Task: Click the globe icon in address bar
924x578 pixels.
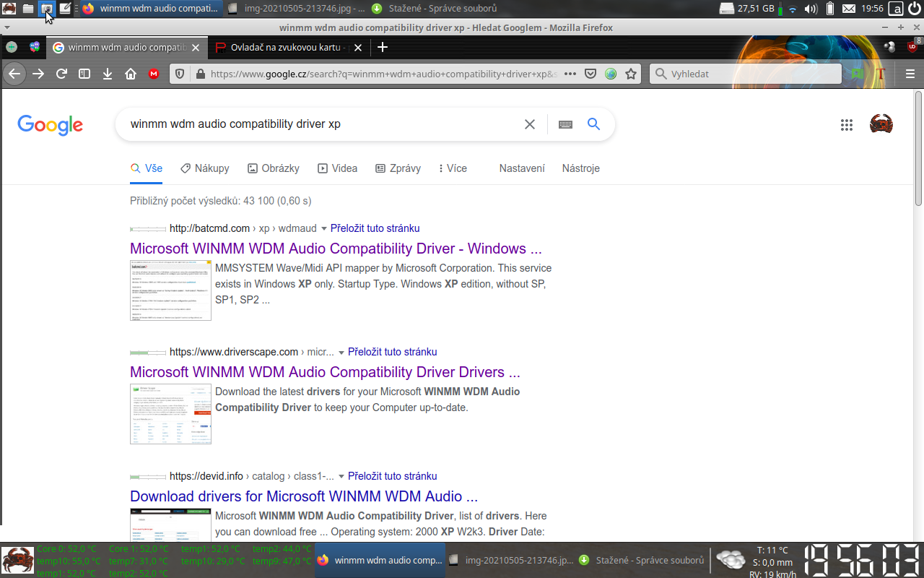Action: 611,74
